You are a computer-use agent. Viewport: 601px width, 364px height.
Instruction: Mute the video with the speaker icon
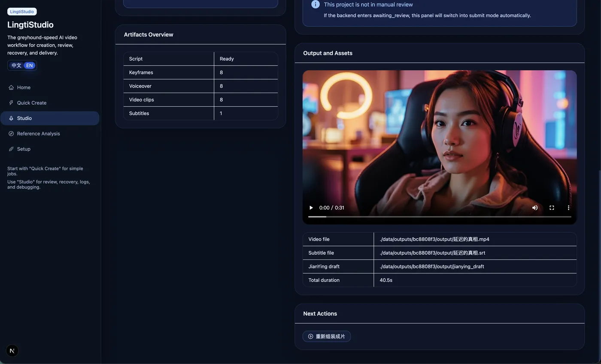pyautogui.click(x=535, y=208)
